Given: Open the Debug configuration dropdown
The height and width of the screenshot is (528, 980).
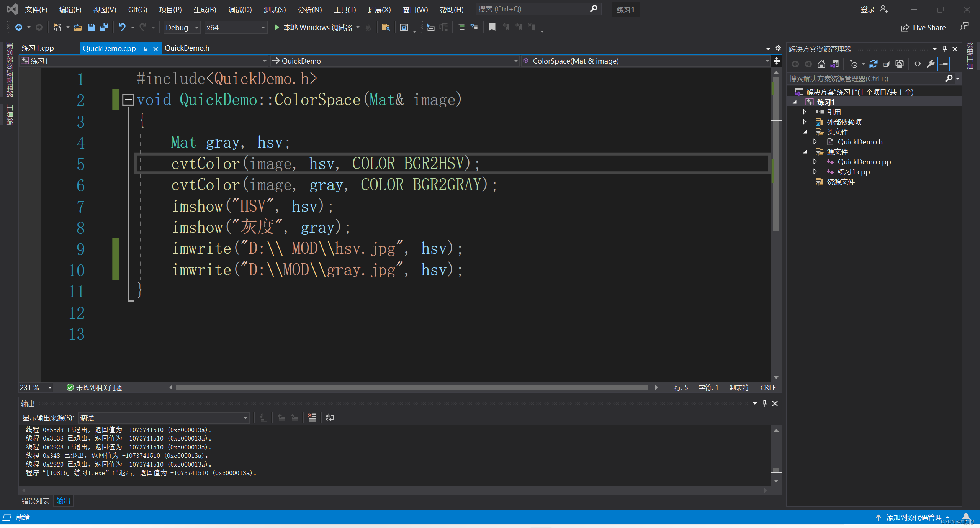Looking at the screenshot, I should [196, 28].
